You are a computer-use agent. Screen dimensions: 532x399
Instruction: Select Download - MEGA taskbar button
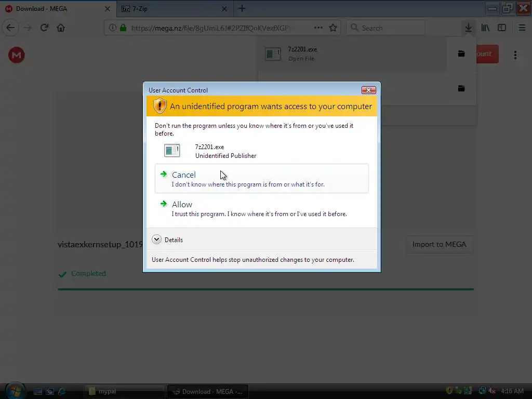(208, 392)
